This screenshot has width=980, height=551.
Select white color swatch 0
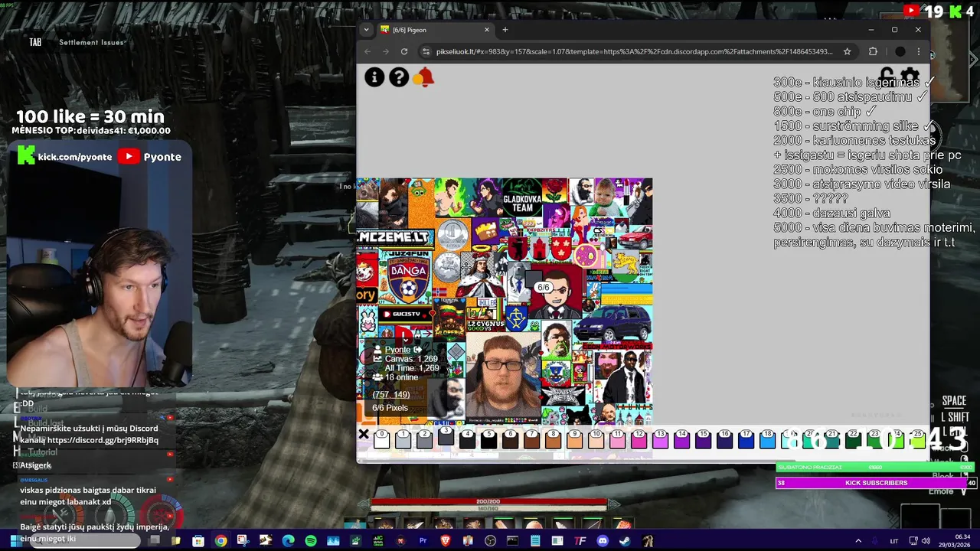pos(381,439)
